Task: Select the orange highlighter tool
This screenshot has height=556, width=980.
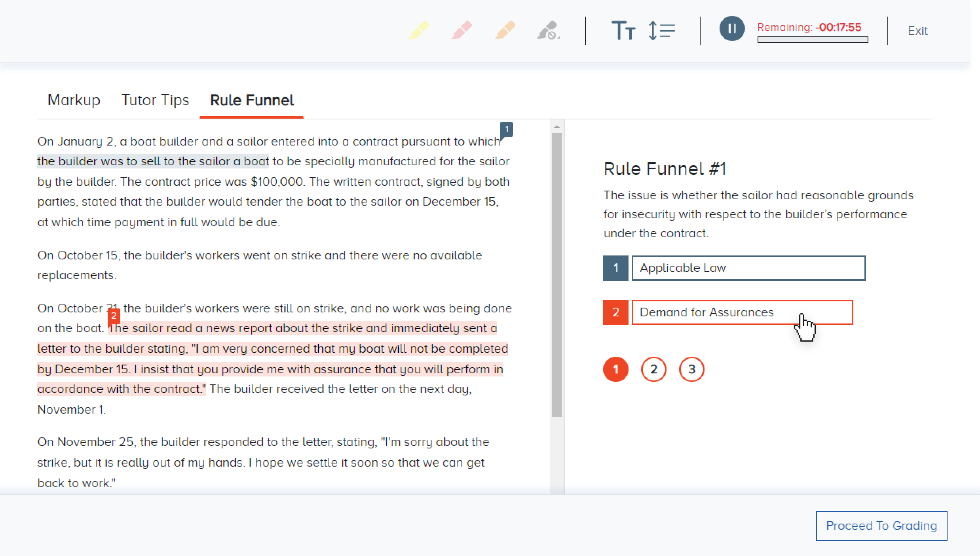Action: [505, 30]
